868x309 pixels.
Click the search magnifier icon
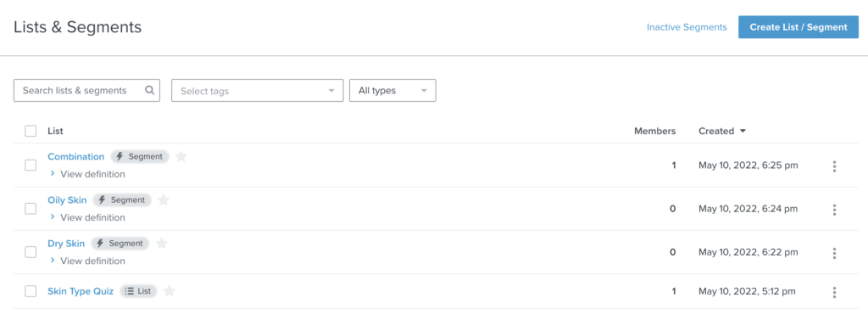[x=149, y=91]
